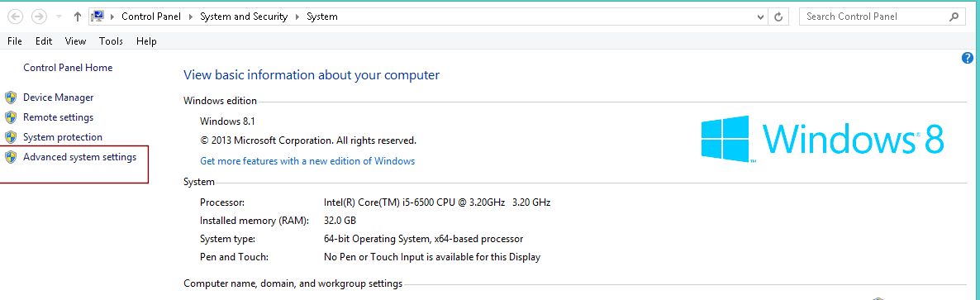This screenshot has height=300, width=980.
Task: Expand the recent locations dropdown arrow
Action: pyautogui.click(x=59, y=17)
